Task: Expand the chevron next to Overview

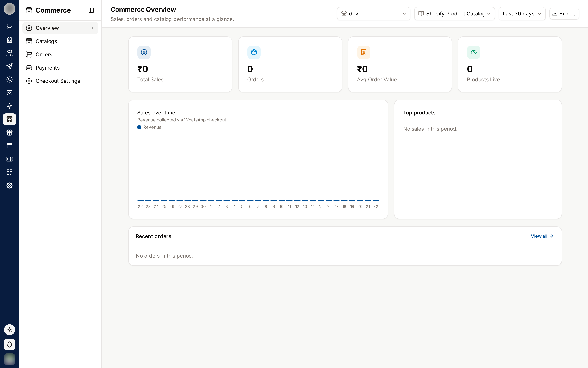Action: (93, 28)
